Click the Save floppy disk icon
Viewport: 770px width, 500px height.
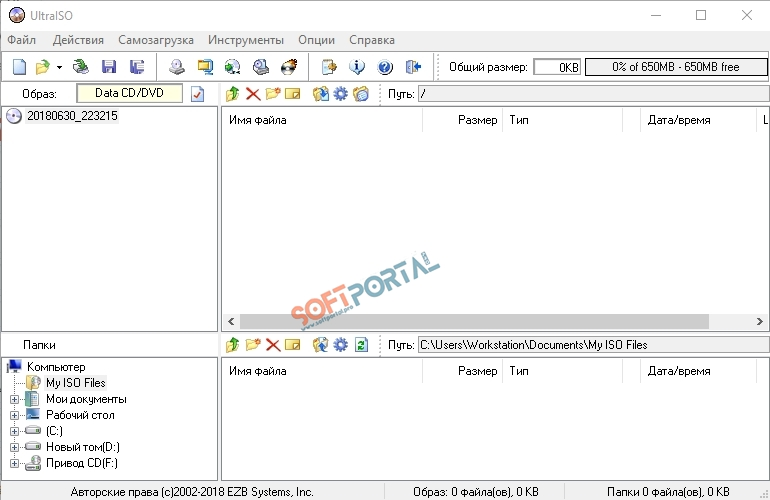click(109, 67)
